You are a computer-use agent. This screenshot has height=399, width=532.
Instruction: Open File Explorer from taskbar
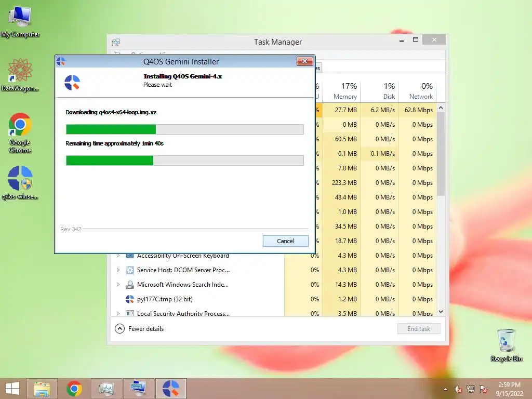(42, 389)
